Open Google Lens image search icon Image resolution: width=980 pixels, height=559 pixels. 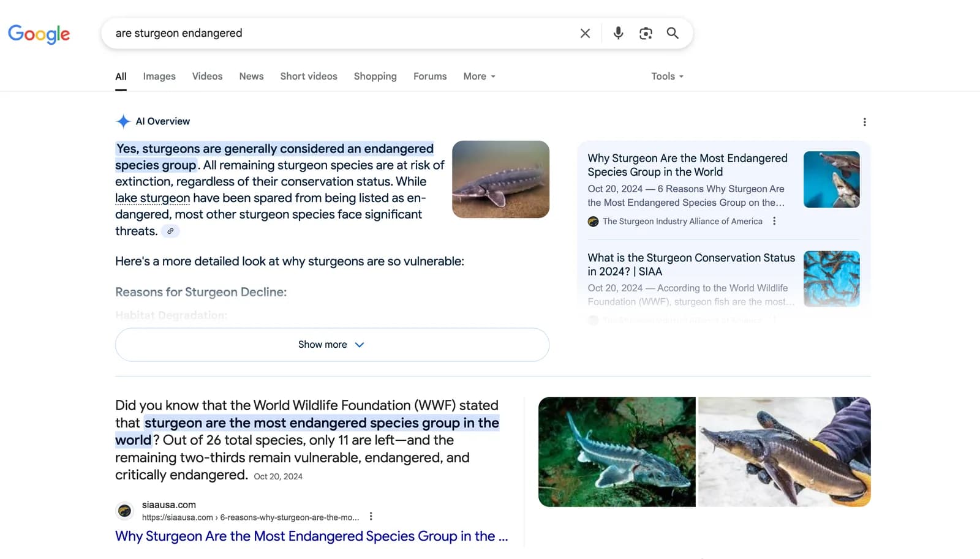coord(646,33)
